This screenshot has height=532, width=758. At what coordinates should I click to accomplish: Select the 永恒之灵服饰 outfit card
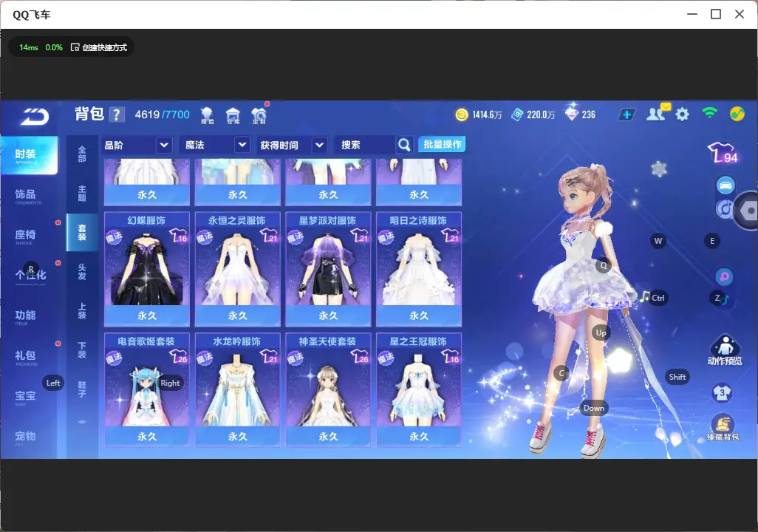pos(237,269)
